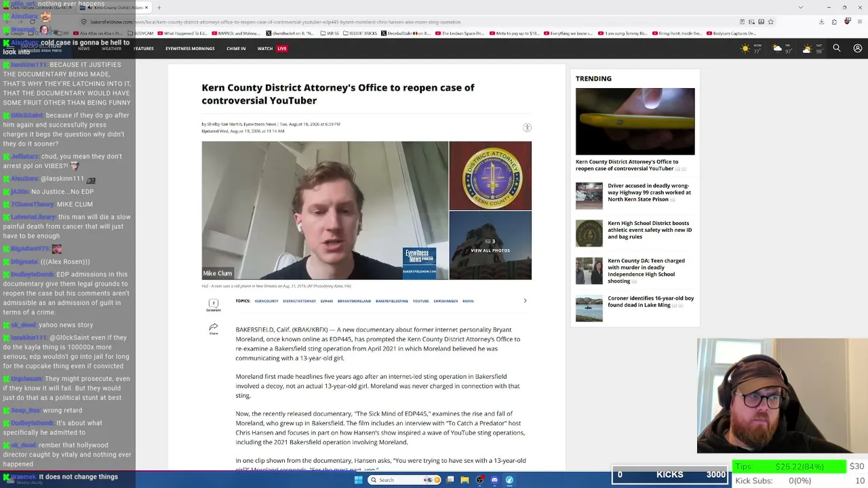This screenshot has width=868, height=488.
Task: Open the FEATURES menu item
Action: (143, 49)
